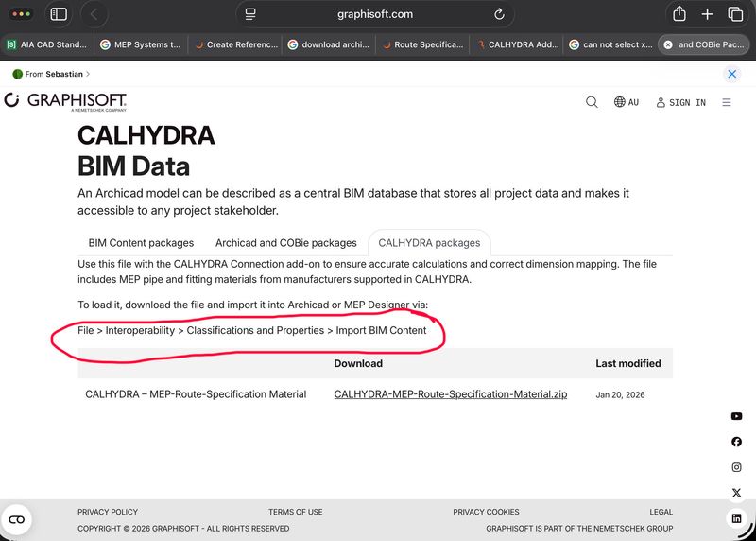
Task: Toggle the Safari sidebar button
Action: pos(59,14)
